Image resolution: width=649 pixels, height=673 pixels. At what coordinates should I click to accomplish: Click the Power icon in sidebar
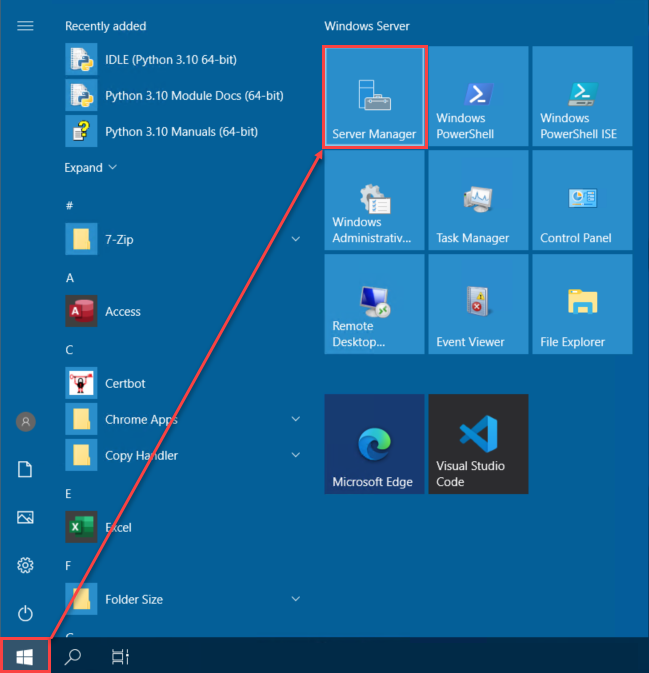pos(25,613)
